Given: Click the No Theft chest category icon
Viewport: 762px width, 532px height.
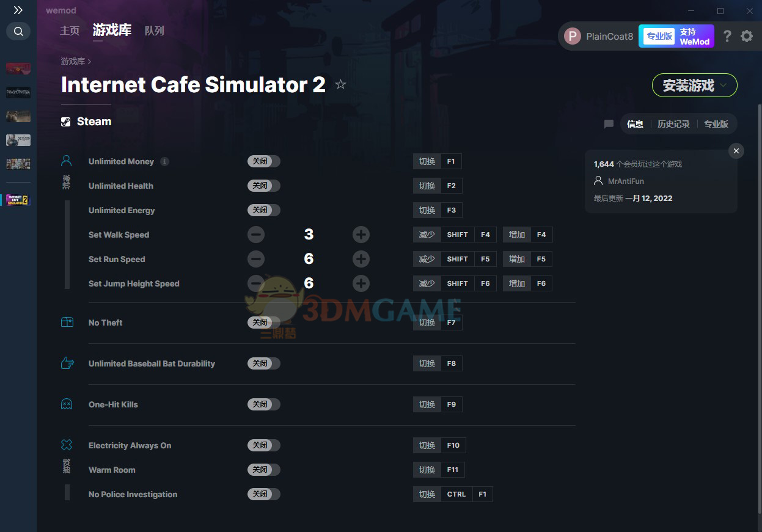Looking at the screenshot, I should (67, 322).
